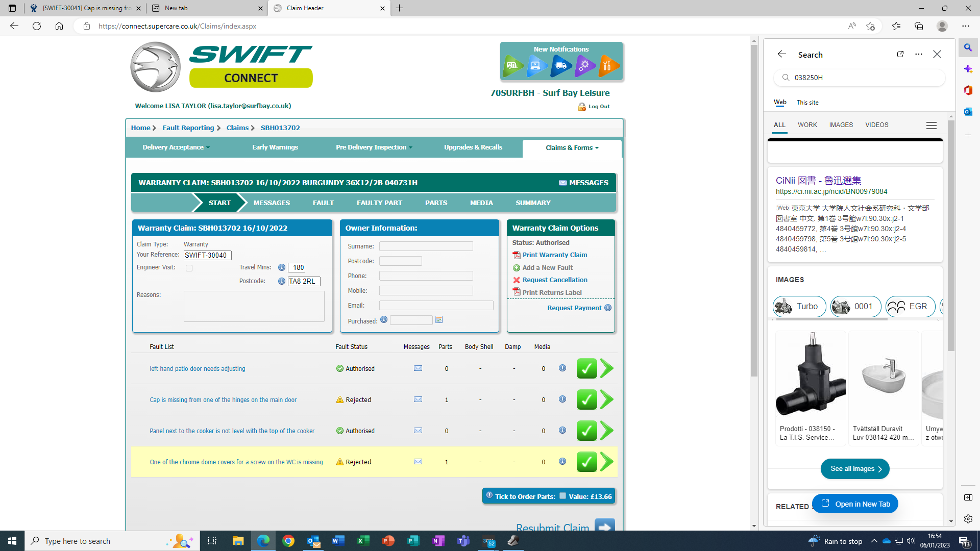Click info icon beside Request Payment
Screen dimensions: 980x551
[x=608, y=308]
